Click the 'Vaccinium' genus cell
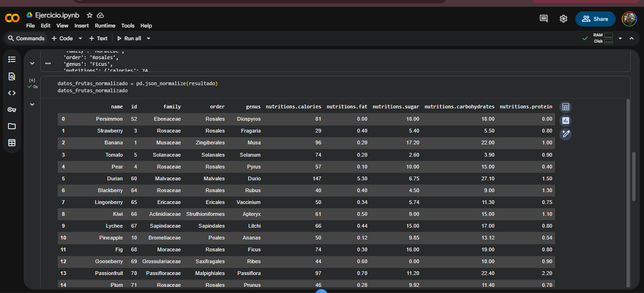644x293 pixels. click(x=248, y=202)
